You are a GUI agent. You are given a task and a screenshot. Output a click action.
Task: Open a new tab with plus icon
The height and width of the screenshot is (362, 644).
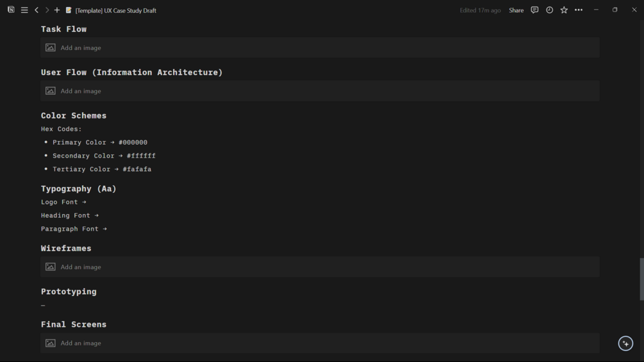click(x=57, y=10)
